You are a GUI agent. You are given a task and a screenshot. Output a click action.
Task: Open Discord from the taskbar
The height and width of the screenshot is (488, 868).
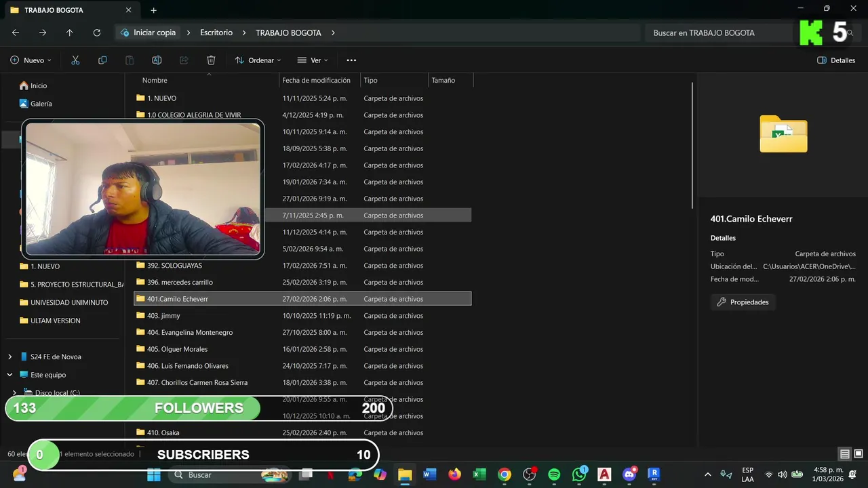coord(629,474)
